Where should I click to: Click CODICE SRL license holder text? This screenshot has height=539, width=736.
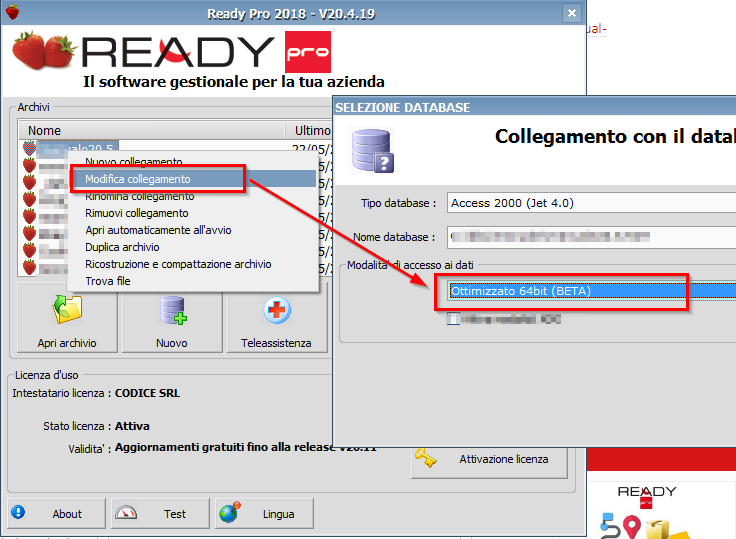[147, 393]
